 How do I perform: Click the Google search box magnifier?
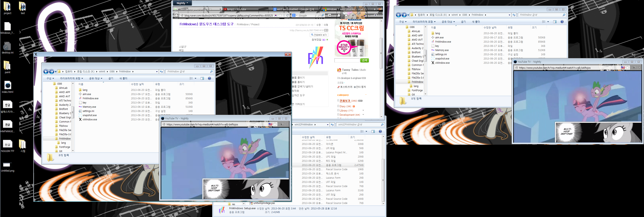point(322,15)
